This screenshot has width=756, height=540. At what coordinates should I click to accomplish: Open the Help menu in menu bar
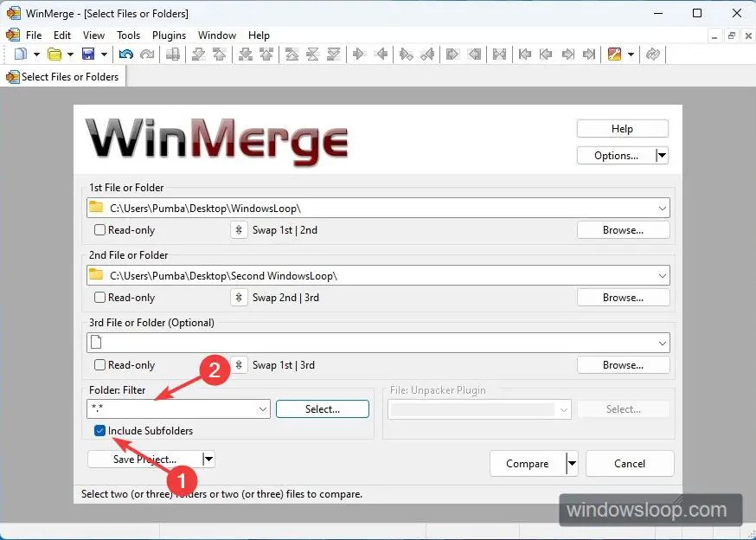pos(259,35)
